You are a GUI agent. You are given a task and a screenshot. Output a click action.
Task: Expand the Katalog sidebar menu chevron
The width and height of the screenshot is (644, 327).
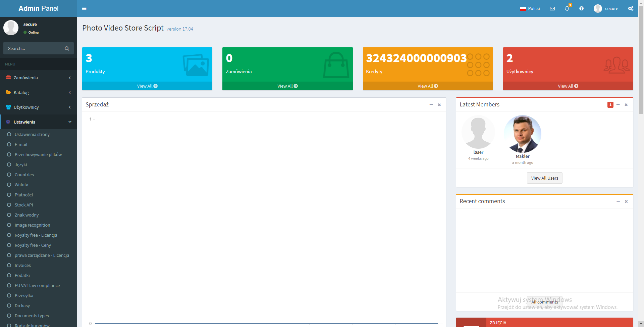pyautogui.click(x=70, y=92)
